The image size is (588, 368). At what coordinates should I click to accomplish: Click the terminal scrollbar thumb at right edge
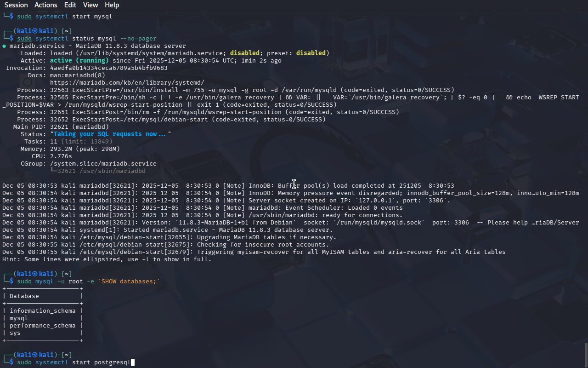(585, 354)
